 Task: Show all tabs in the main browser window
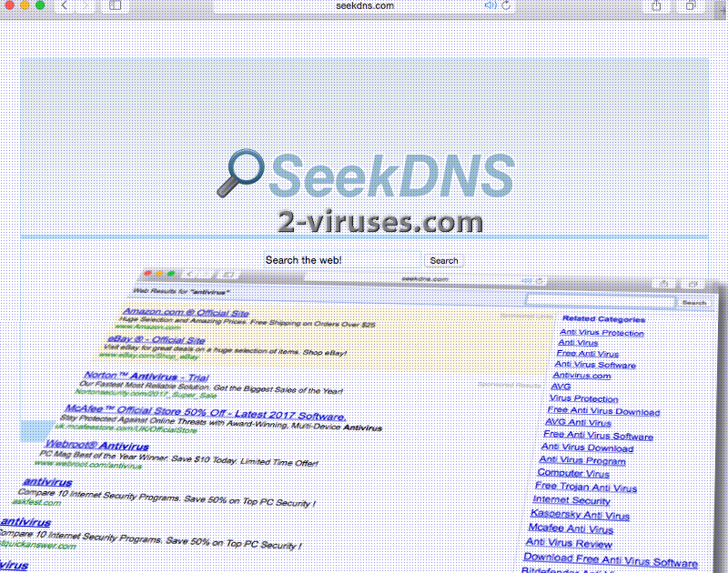click(691, 6)
